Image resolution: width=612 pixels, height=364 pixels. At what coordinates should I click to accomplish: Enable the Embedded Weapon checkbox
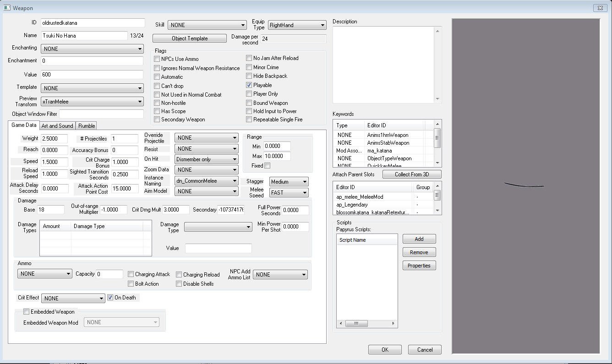point(27,312)
